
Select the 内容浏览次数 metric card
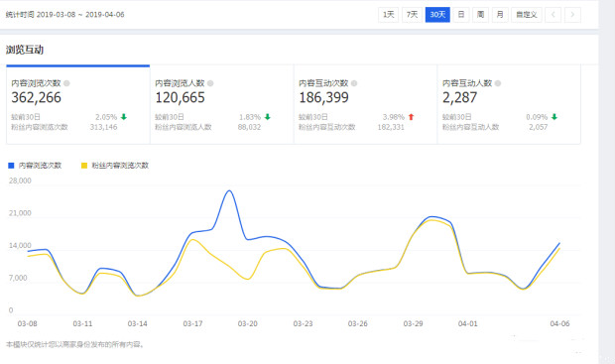(78, 105)
